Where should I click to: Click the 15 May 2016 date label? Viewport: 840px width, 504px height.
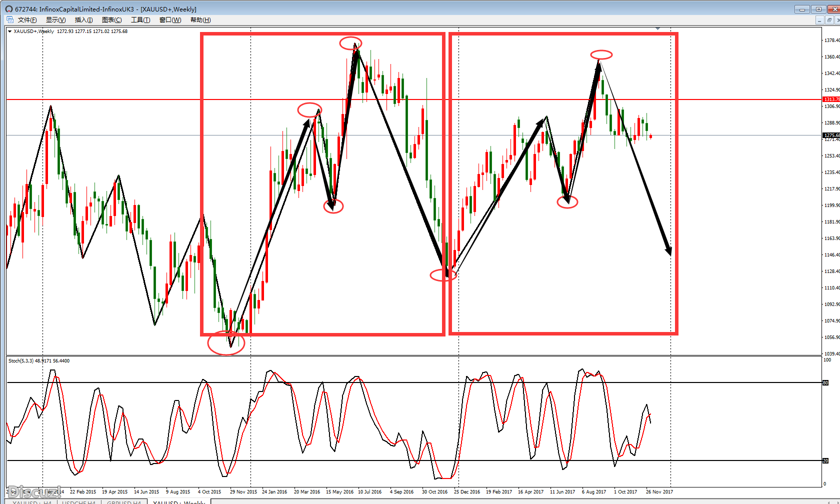(339, 492)
